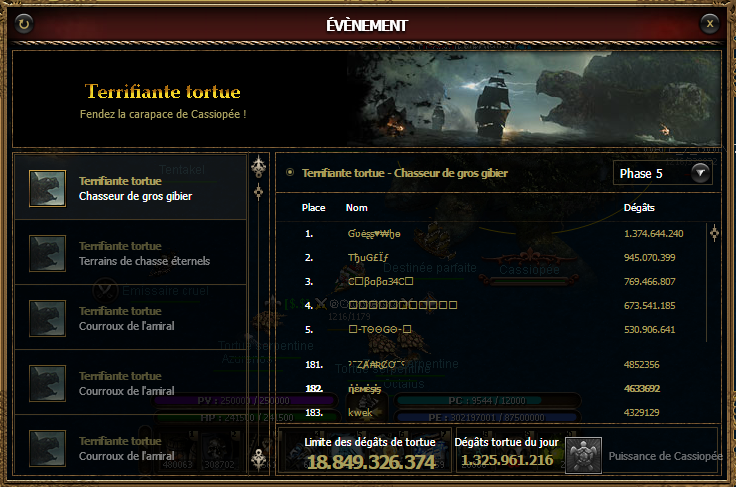Viewport: 736px width, 487px height.
Task: Select the second Courroux de l'amiral entry
Action: pyautogui.click(x=130, y=383)
